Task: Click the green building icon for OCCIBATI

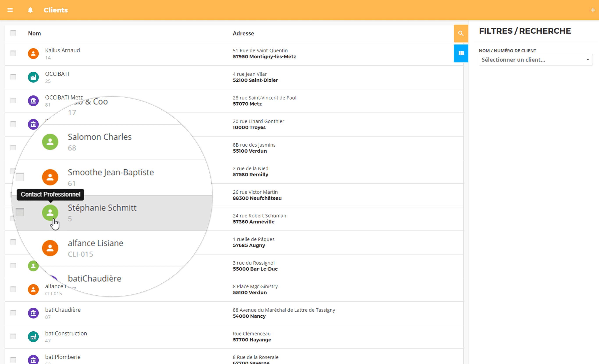Action: click(33, 77)
